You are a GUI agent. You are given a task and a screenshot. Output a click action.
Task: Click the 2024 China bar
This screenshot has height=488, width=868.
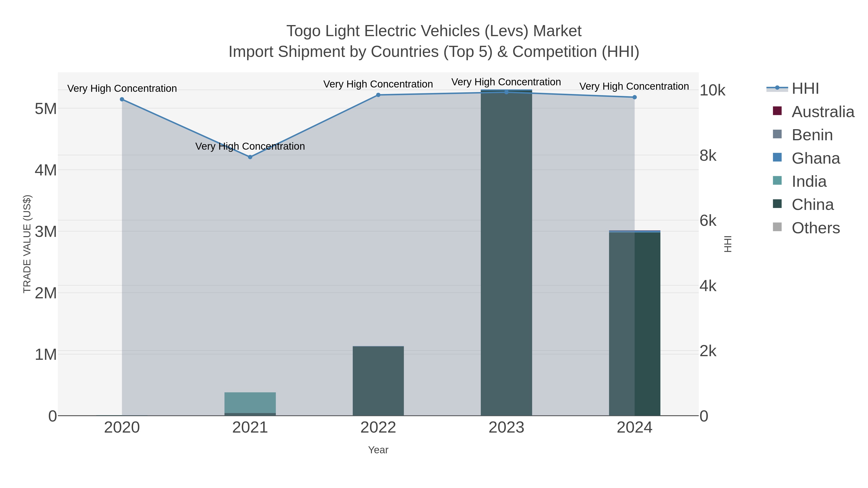635,324
